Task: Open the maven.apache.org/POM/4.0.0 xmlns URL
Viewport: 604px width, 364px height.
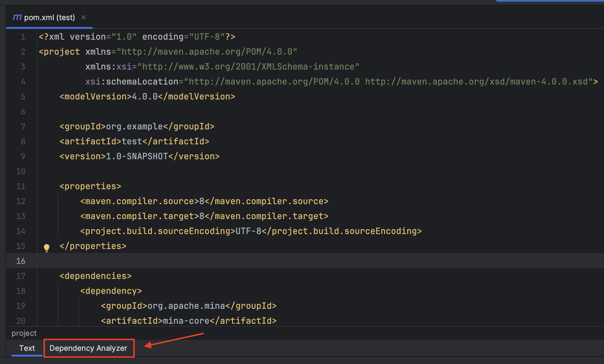Action: [x=207, y=52]
